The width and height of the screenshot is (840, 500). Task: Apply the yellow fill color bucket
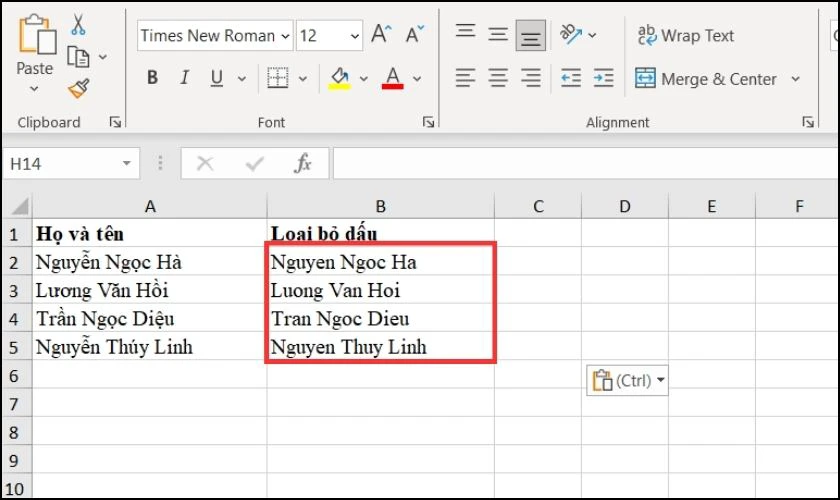[x=339, y=78]
